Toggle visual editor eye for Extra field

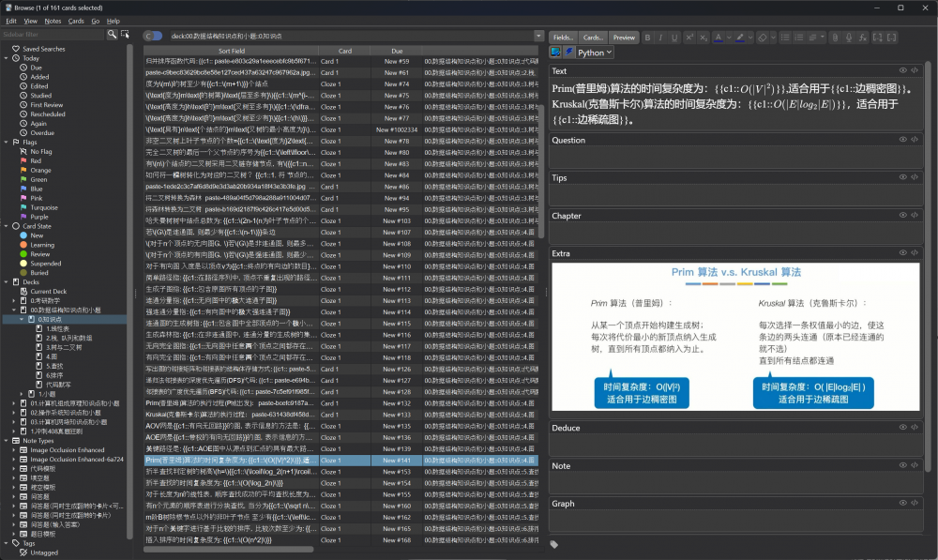tap(902, 253)
